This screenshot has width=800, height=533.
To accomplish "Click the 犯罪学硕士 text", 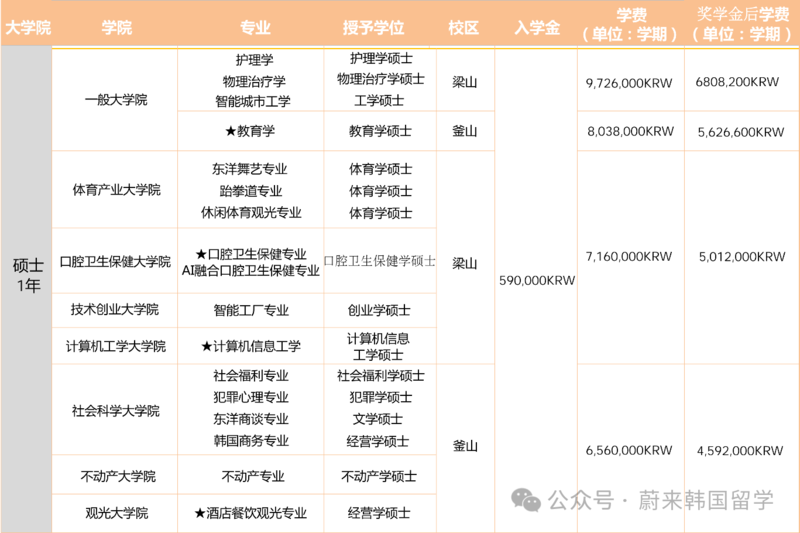I will click(x=381, y=397).
